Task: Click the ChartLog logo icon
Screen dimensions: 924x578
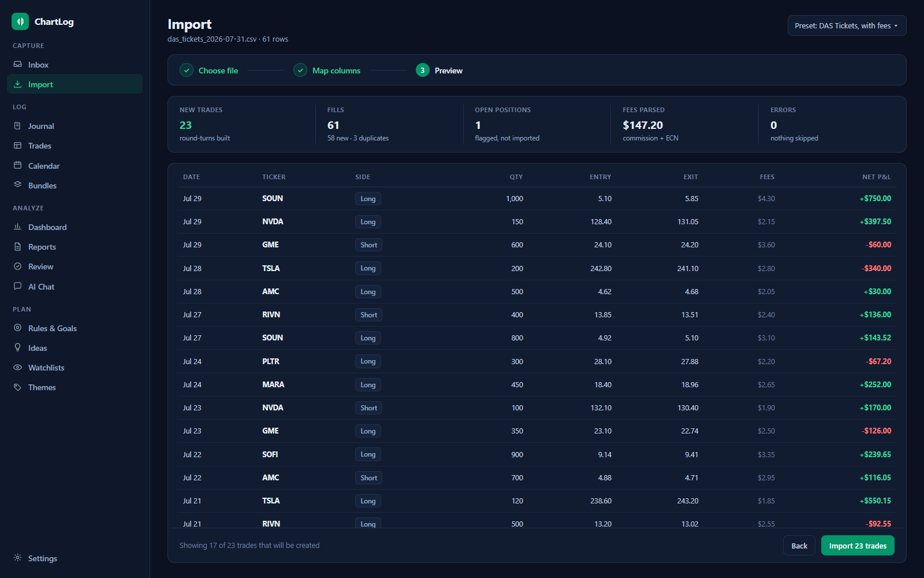Action: coord(20,21)
